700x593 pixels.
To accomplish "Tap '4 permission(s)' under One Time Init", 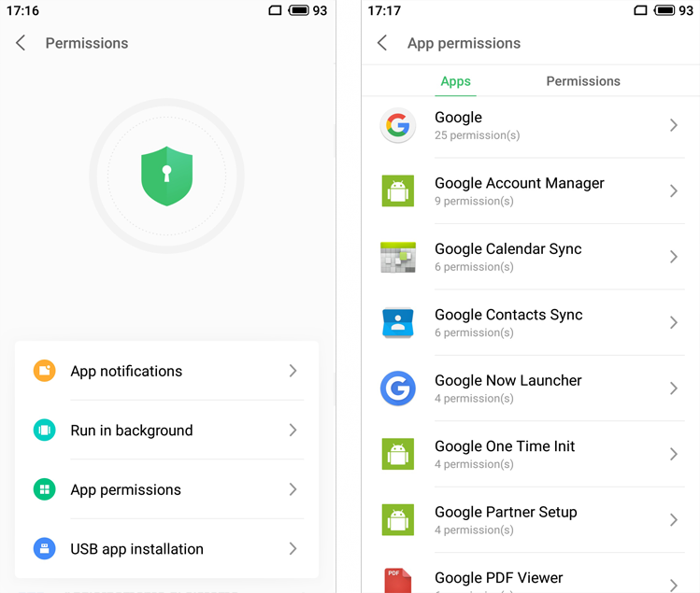I will tap(474, 464).
